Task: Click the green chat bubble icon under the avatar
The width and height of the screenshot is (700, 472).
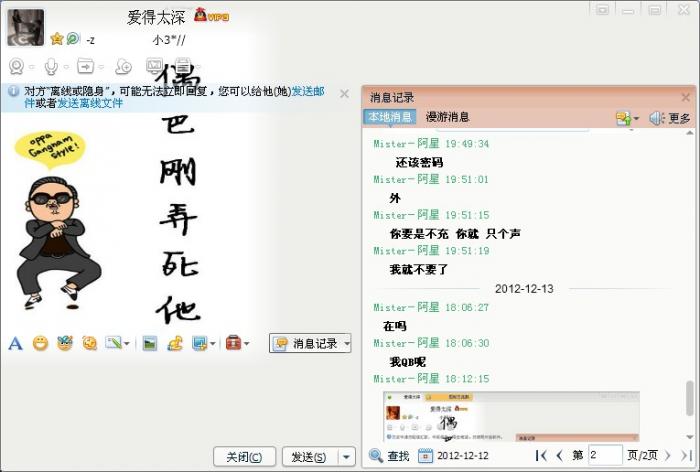Action: click(x=73, y=39)
